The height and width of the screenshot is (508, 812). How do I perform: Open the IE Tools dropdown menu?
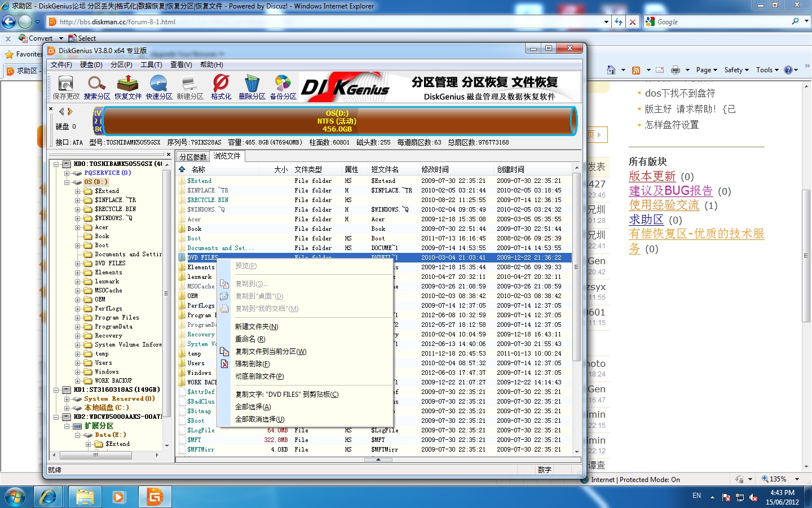point(767,70)
